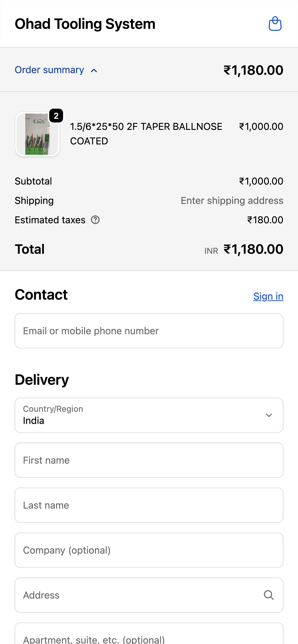Click the First name input field
Image resolution: width=298 pixels, height=644 pixels.
point(149,460)
